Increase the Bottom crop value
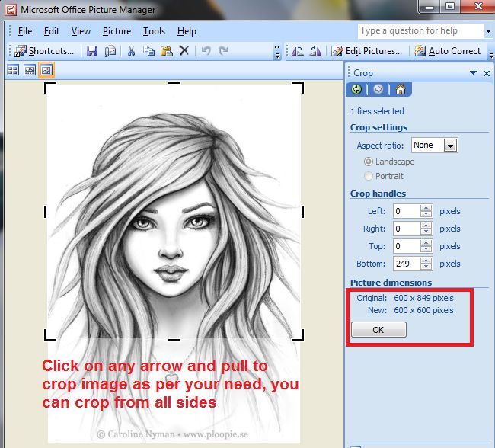This screenshot has height=448, width=495. (x=426, y=261)
